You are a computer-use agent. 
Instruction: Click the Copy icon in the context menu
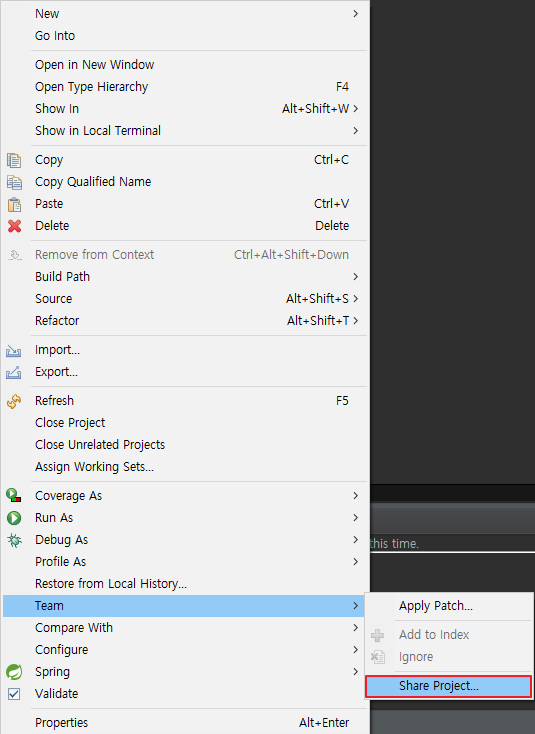[x=14, y=160]
